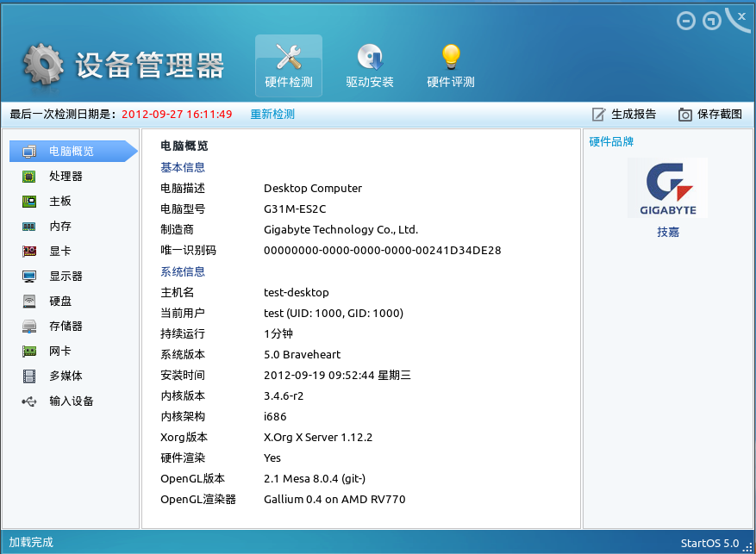Click the gear icon beside 设备管理器 title
The width and height of the screenshot is (756, 554).
click(43, 64)
